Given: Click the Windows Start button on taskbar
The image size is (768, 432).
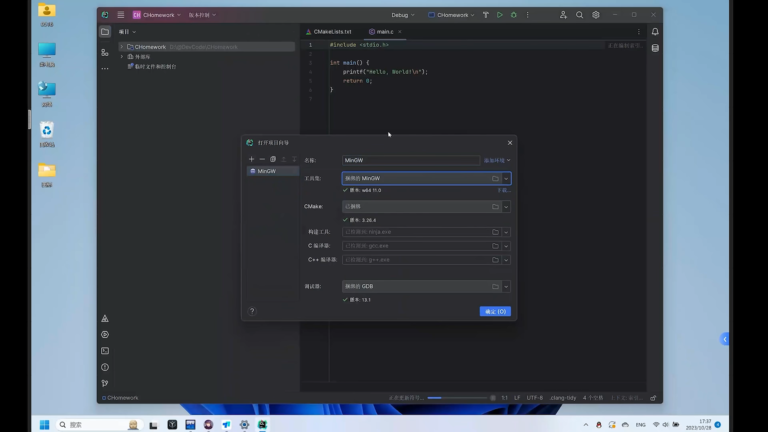Looking at the screenshot, I should pos(45,425).
